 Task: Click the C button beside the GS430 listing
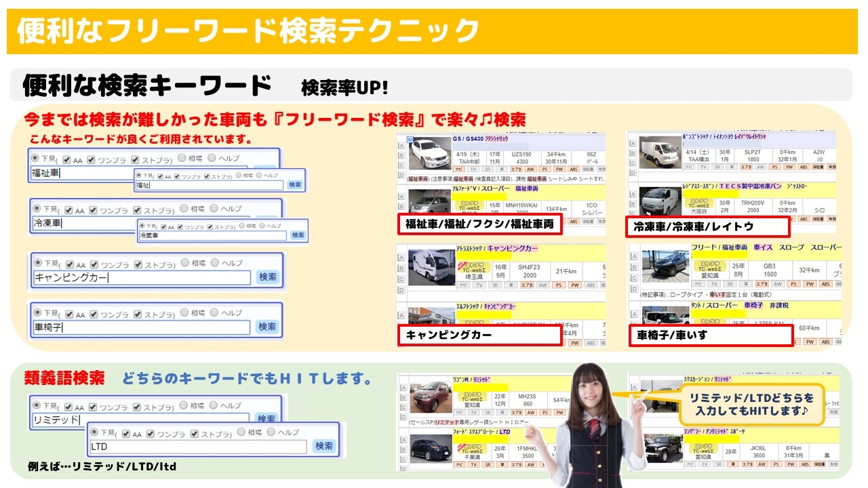pyautogui.click(x=402, y=165)
